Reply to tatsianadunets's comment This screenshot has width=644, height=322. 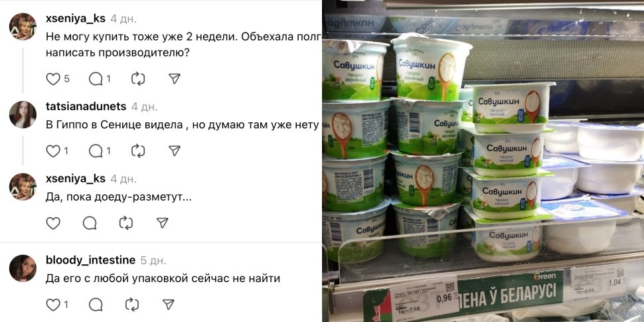point(96,151)
